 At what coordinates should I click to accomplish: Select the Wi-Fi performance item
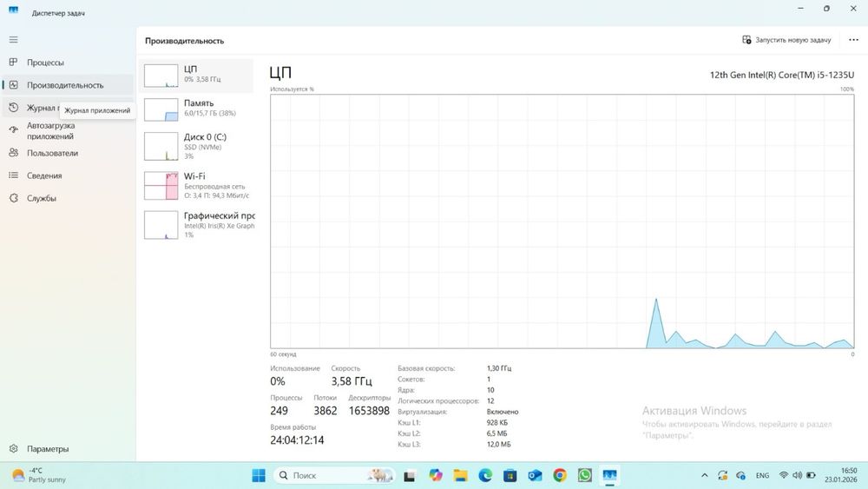pos(196,186)
